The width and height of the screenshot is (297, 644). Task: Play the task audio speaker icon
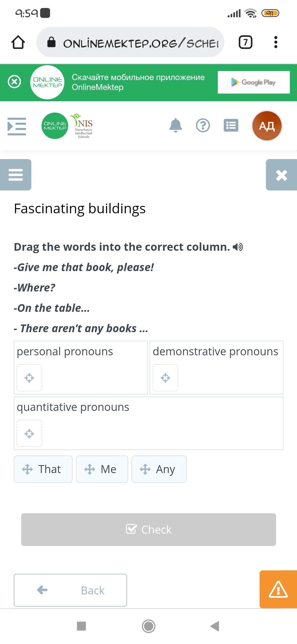click(x=238, y=247)
